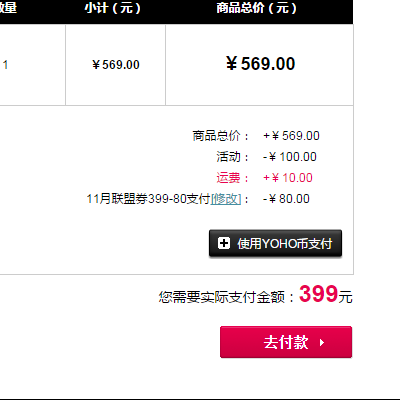Click the 11月联盟券399-80支付 coupon text

coord(148,199)
